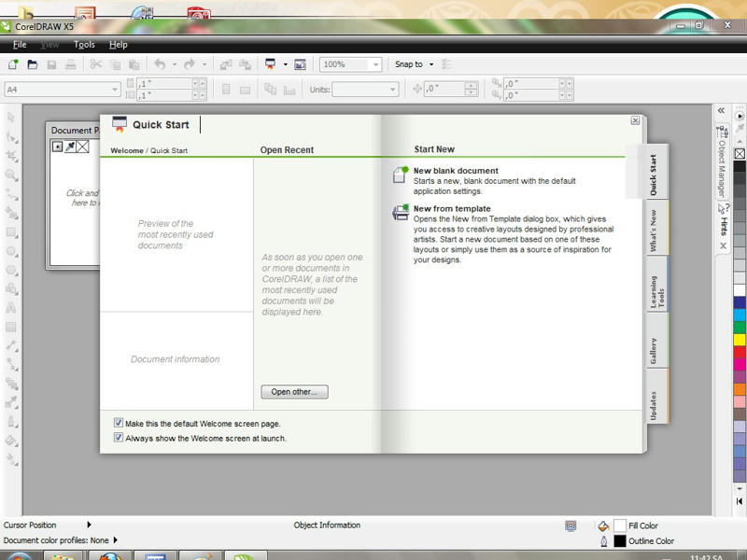Screen dimensions: 747x560
Task: Click the Fill Color bucket icon
Action: pyautogui.click(x=603, y=526)
